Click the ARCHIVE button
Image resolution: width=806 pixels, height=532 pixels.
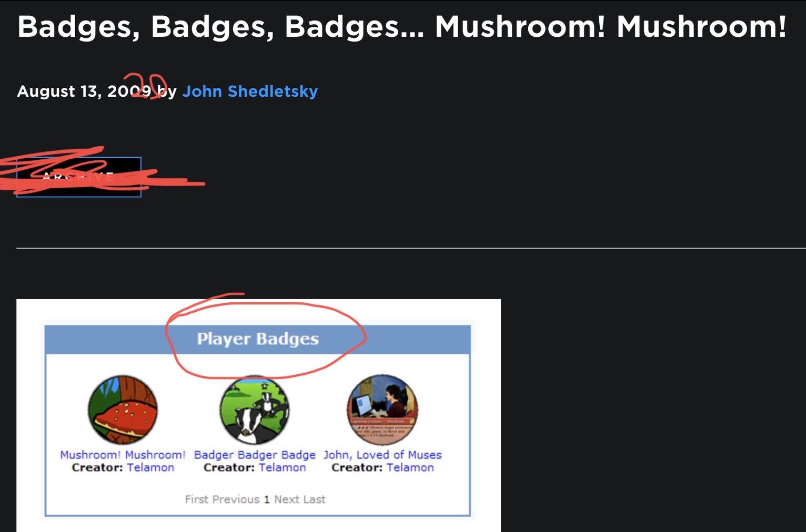click(x=79, y=177)
